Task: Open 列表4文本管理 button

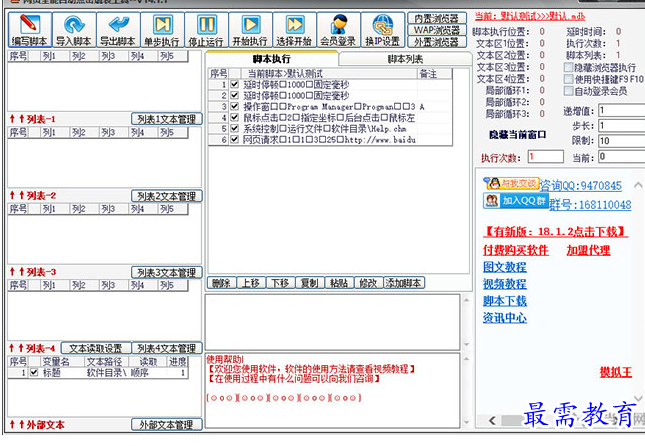Action: [167, 348]
